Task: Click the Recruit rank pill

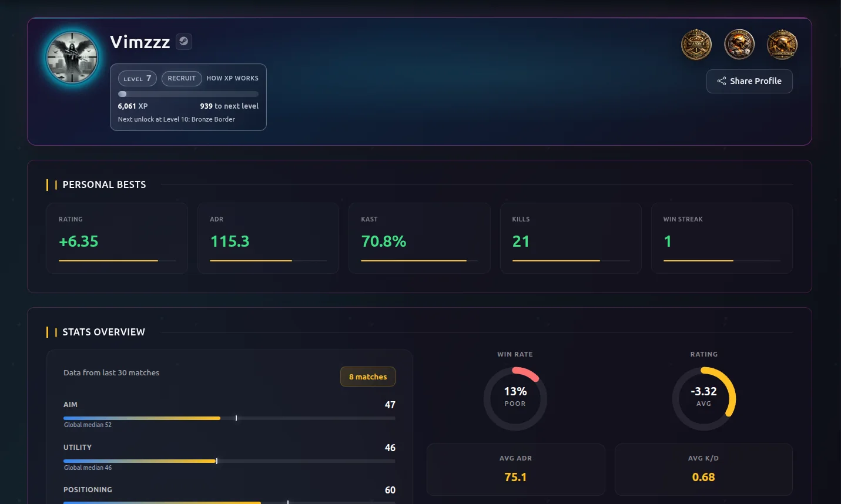Action: click(x=182, y=78)
